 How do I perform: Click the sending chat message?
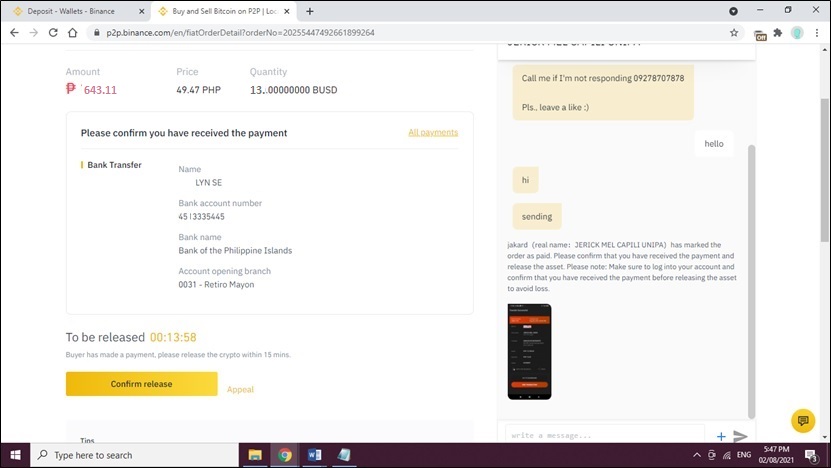[537, 216]
